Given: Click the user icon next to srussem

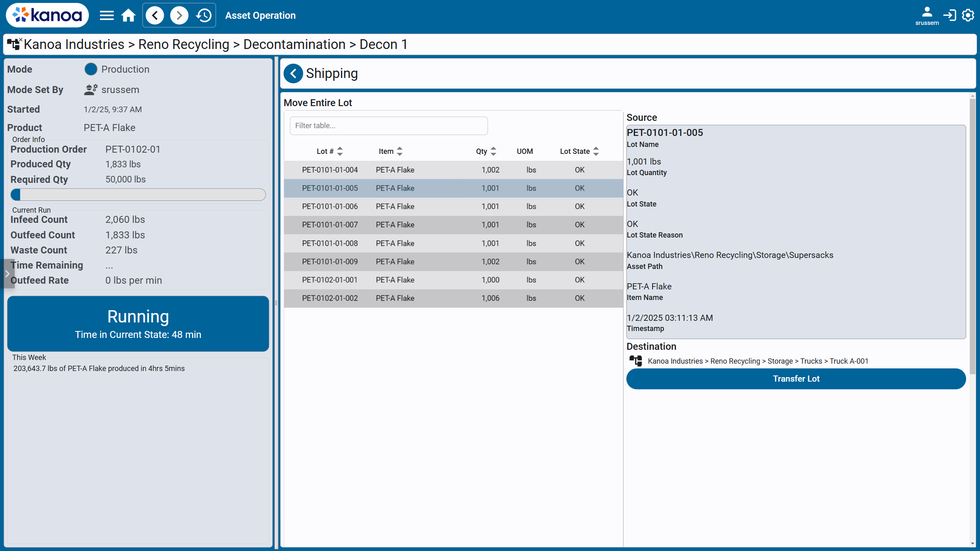Looking at the screenshot, I should [x=91, y=90].
